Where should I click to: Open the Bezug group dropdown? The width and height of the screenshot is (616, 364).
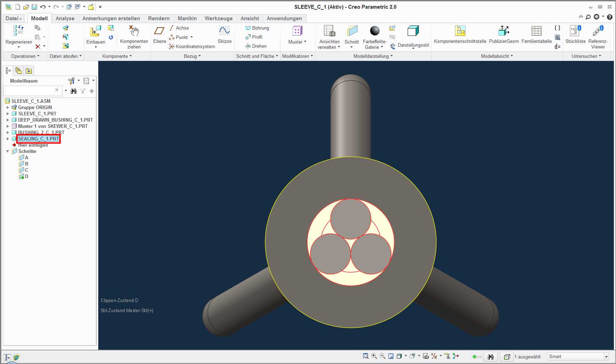(x=192, y=56)
